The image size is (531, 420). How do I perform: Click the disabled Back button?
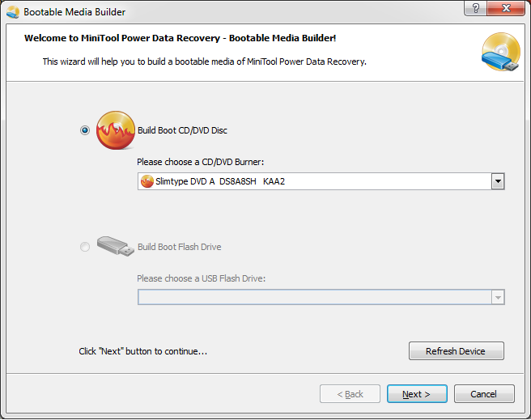350,394
